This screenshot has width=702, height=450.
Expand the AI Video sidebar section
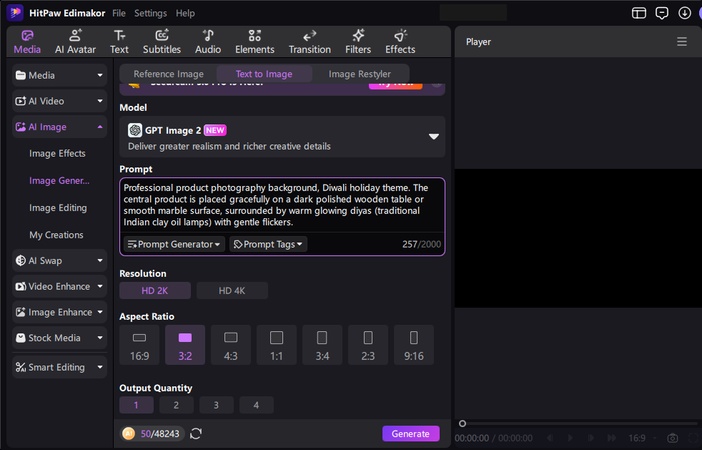click(x=59, y=101)
